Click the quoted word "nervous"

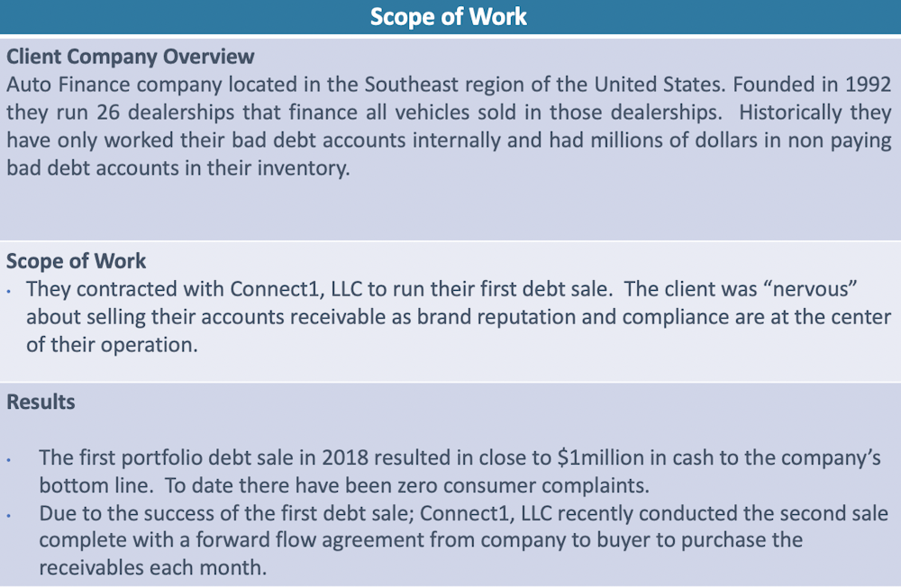click(811, 288)
